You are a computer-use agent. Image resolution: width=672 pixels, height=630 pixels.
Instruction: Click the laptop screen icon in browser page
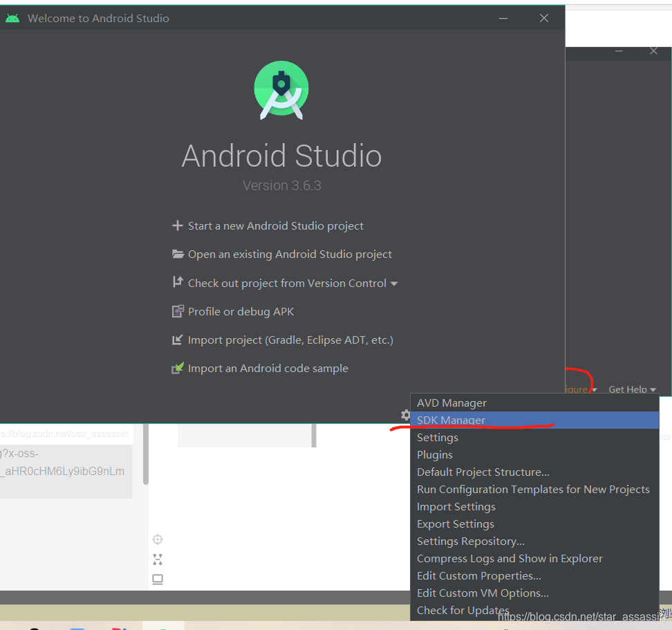click(158, 580)
